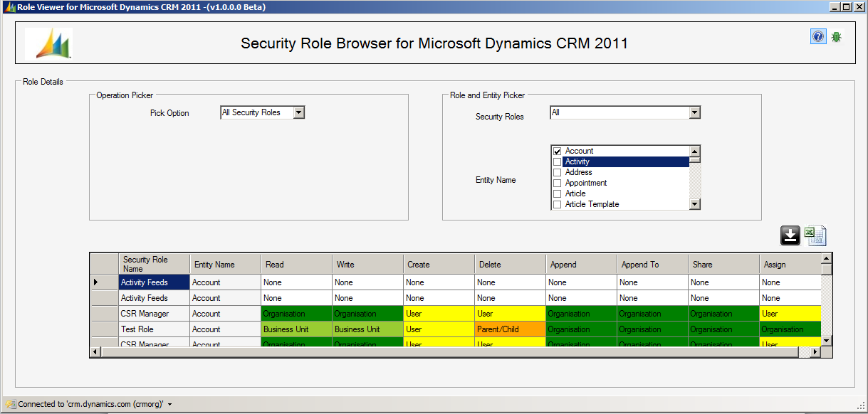Check the Address entity checkbox

click(558, 172)
